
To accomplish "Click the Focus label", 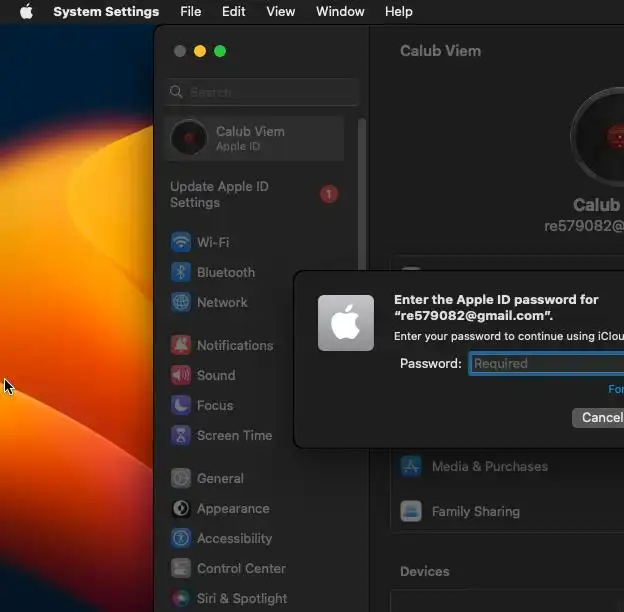I will tap(215, 405).
